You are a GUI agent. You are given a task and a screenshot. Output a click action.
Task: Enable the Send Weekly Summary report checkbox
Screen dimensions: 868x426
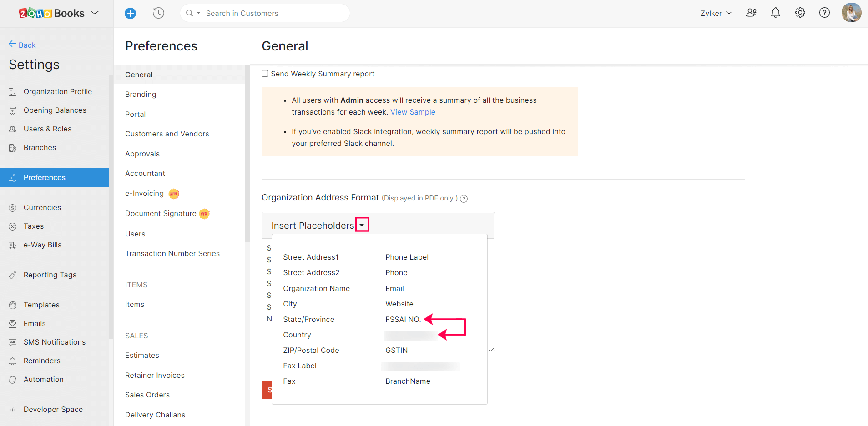click(265, 73)
